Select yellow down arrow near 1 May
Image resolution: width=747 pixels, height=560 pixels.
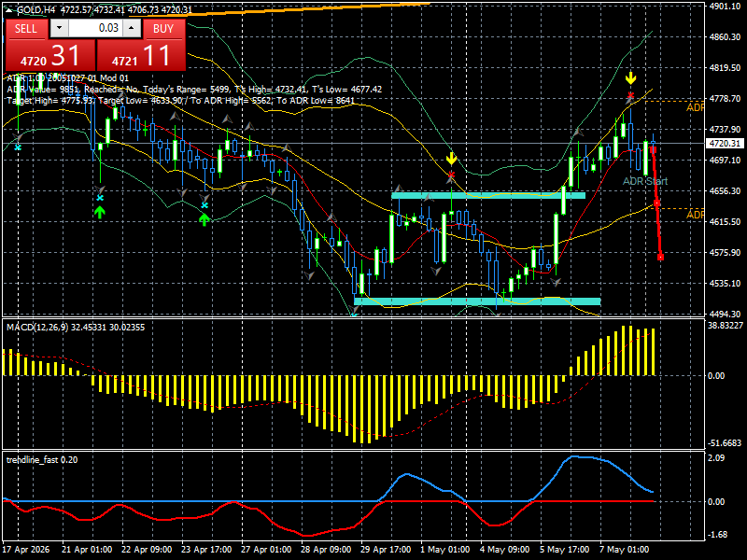pyautogui.click(x=451, y=159)
